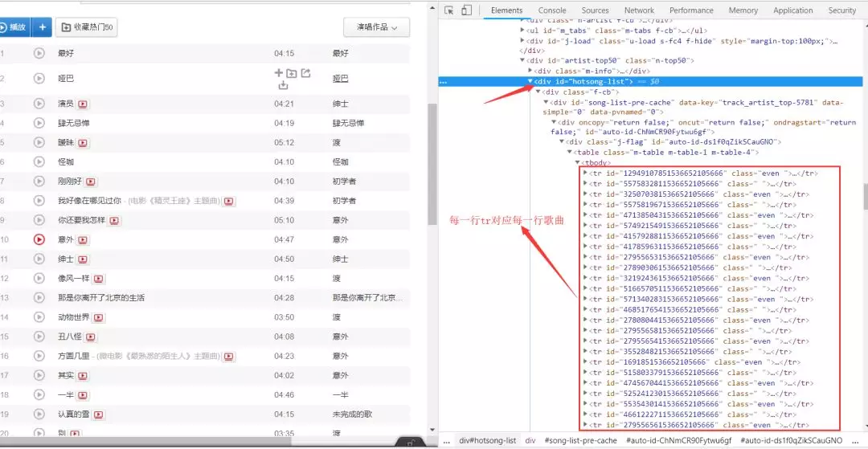Open the MV icon next to 动物世界
This screenshot has width=868, height=449.
click(99, 317)
